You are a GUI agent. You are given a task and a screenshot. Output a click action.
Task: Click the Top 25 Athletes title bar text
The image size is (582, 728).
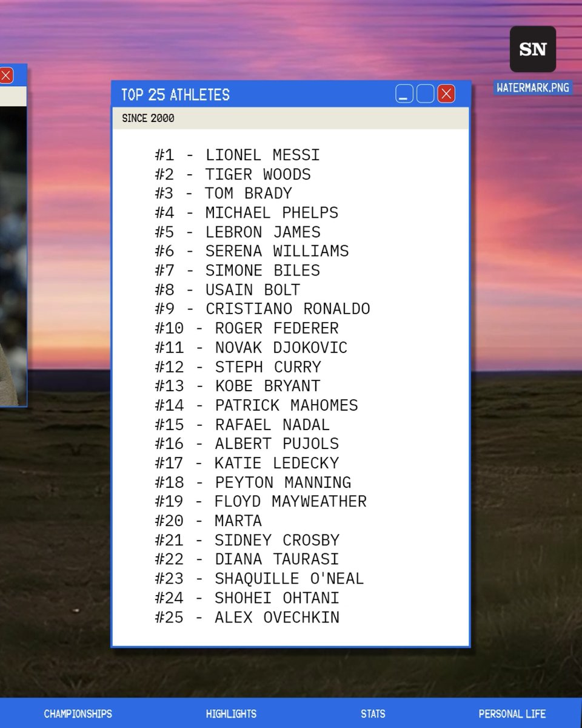[x=175, y=95]
